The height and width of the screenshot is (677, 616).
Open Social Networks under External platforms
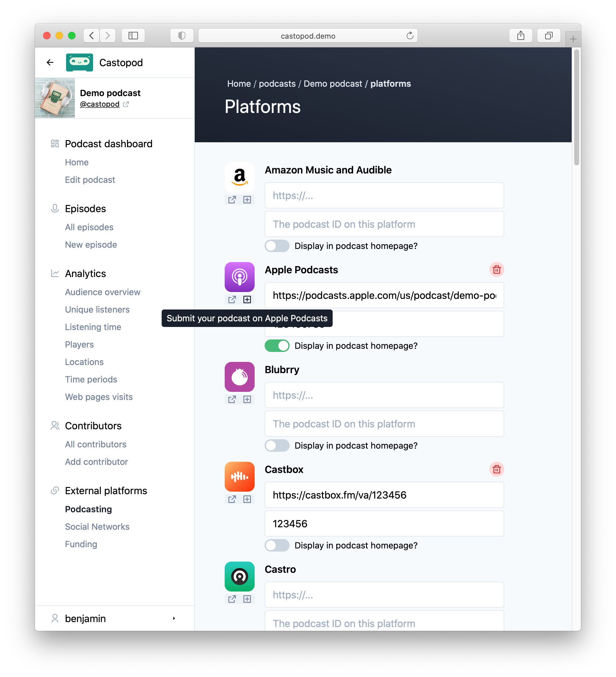tap(97, 526)
